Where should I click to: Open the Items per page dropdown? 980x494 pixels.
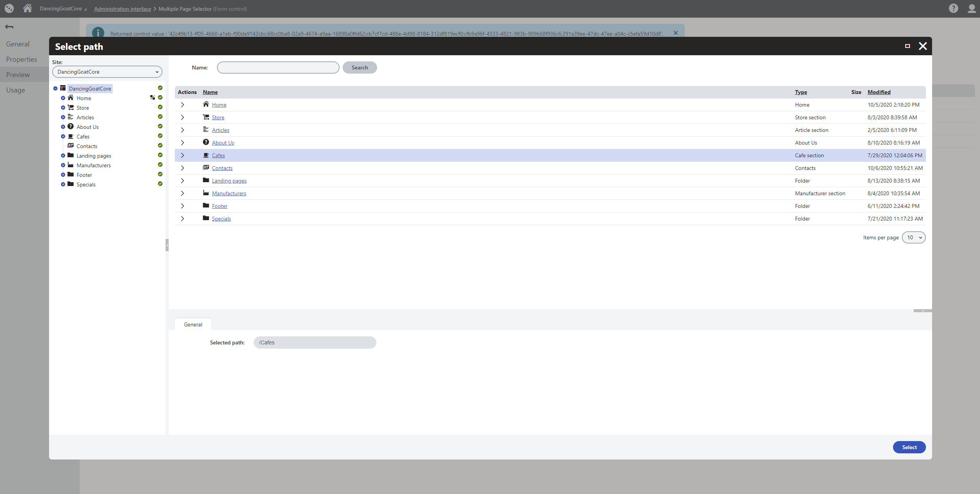[914, 237]
